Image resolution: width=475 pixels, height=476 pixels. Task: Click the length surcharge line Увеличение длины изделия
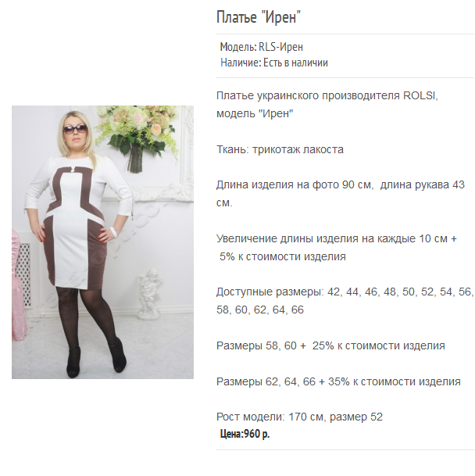coord(337,248)
